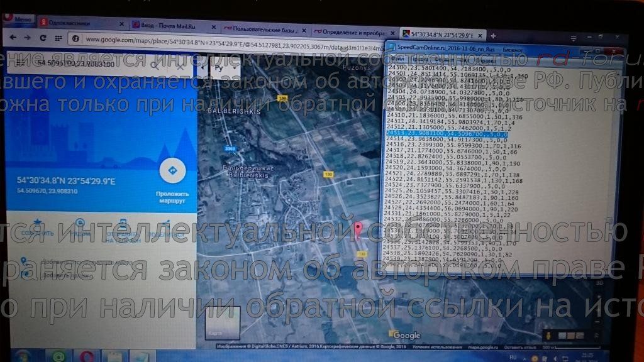This screenshot has height=362, width=644.
Task: Click the Nearby icon in place panel
Action: (79, 223)
